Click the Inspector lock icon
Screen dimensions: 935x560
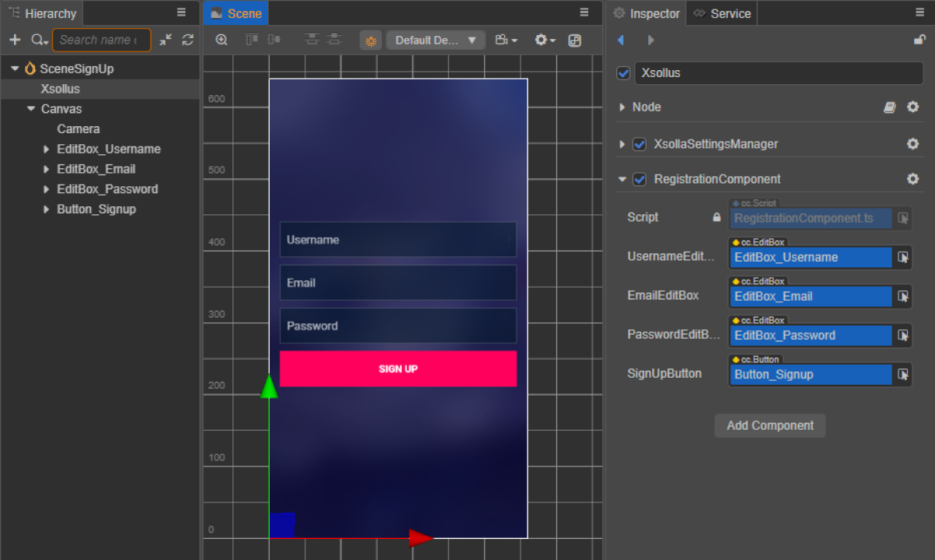tap(919, 40)
